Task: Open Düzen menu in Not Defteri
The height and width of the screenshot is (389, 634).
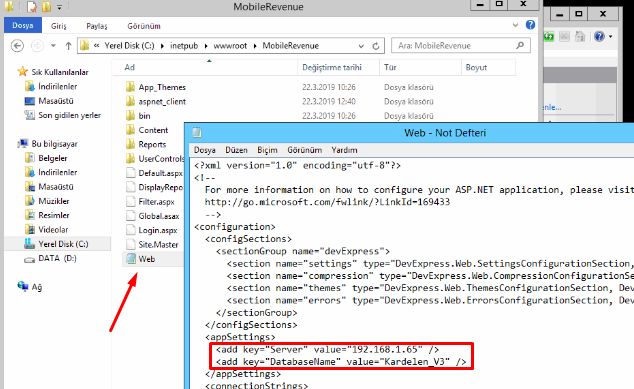Action: pyautogui.click(x=237, y=150)
